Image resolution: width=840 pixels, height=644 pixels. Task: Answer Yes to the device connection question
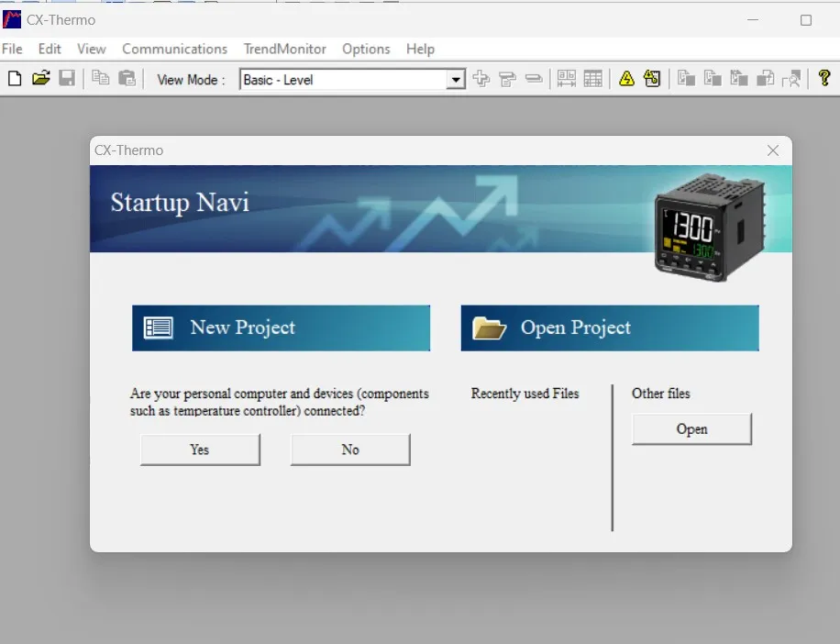pos(199,450)
